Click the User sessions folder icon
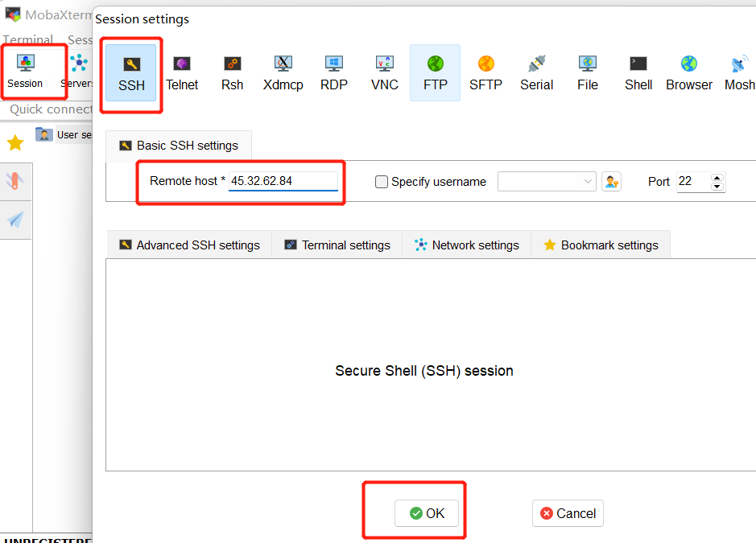The height and width of the screenshot is (543, 756). pyautogui.click(x=43, y=134)
